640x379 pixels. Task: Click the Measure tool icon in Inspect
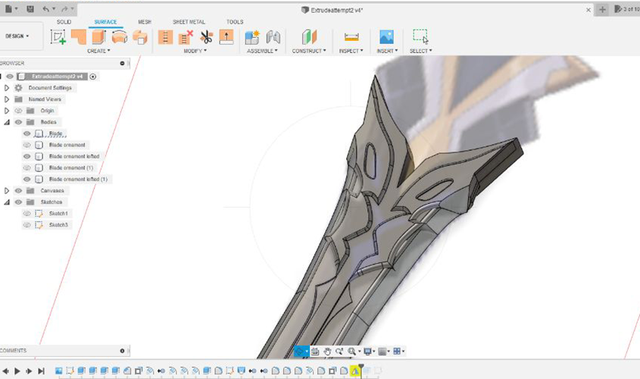click(351, 37)
